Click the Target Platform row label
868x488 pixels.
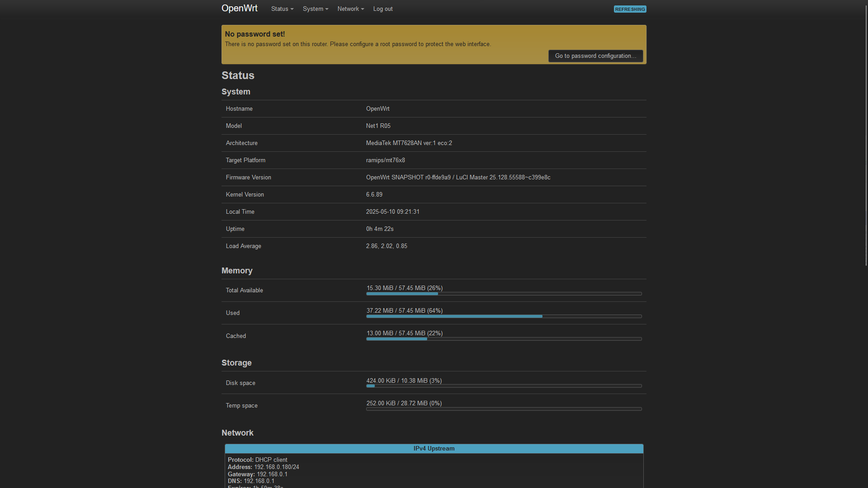[245, 160]
